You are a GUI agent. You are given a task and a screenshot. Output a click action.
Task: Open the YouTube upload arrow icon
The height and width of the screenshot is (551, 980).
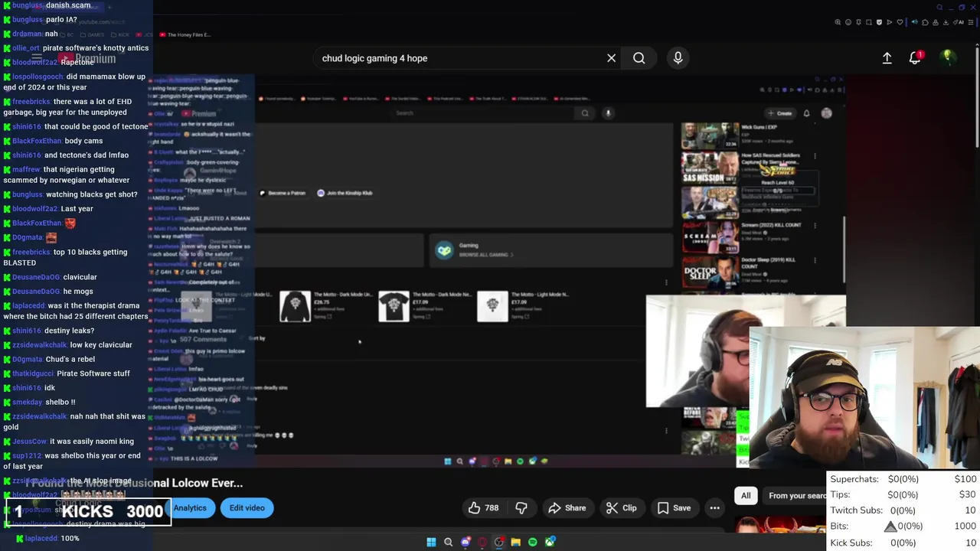coord(887,58)
